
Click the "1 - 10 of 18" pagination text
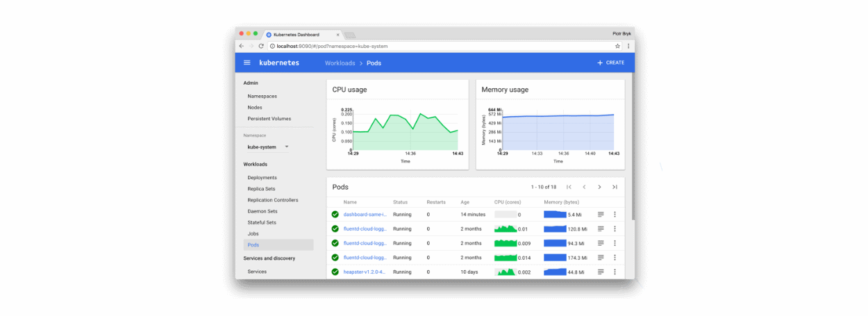544,187
